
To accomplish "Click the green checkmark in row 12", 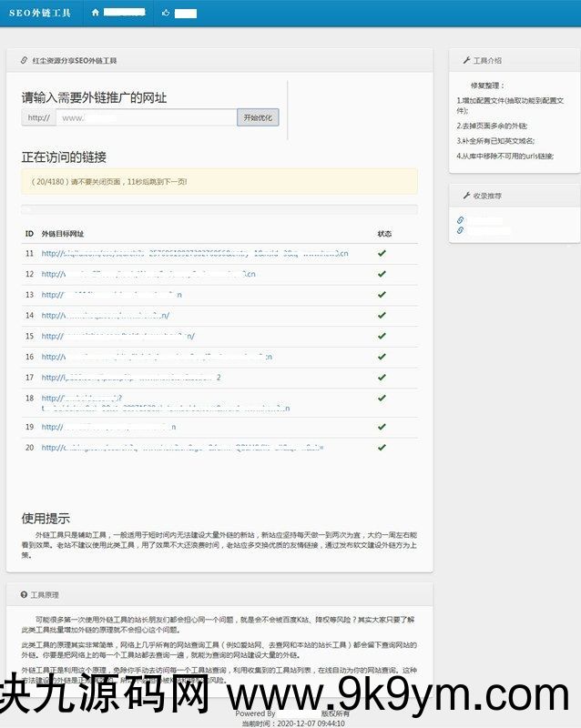I will (382, 274).
